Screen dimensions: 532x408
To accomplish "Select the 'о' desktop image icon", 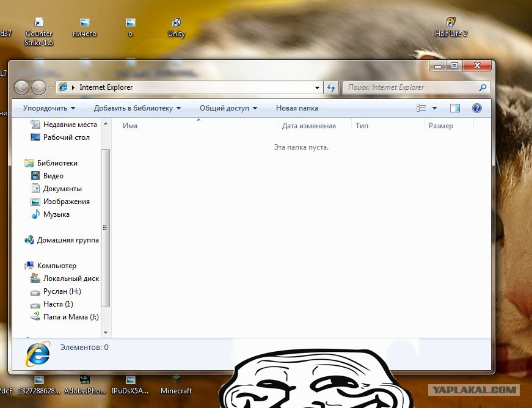I will (130, 27).
